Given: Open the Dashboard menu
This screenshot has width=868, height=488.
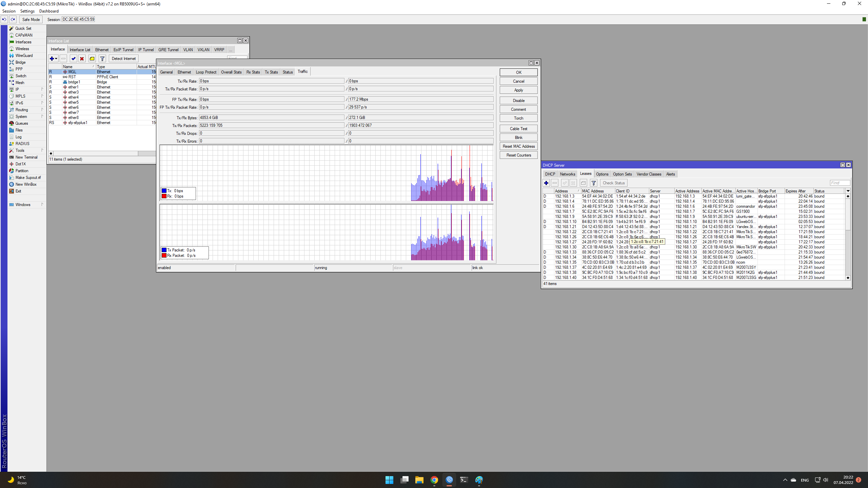Looking at the screenshot, I should [x=49, y=11].
